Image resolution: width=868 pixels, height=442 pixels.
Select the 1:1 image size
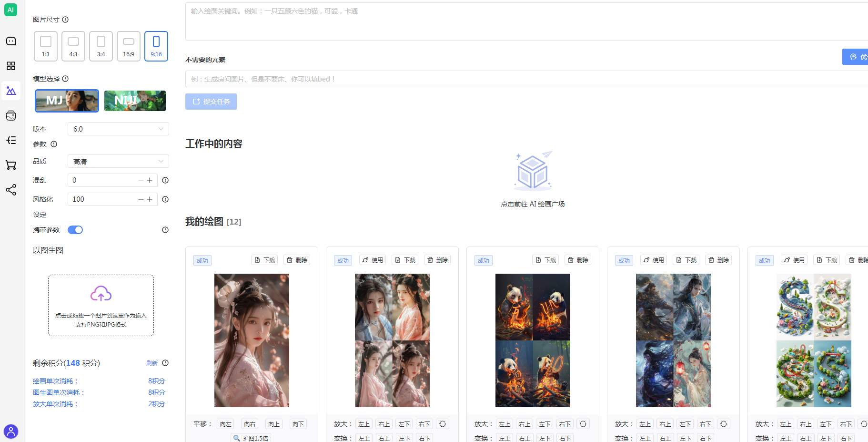[x=46, y=46]
